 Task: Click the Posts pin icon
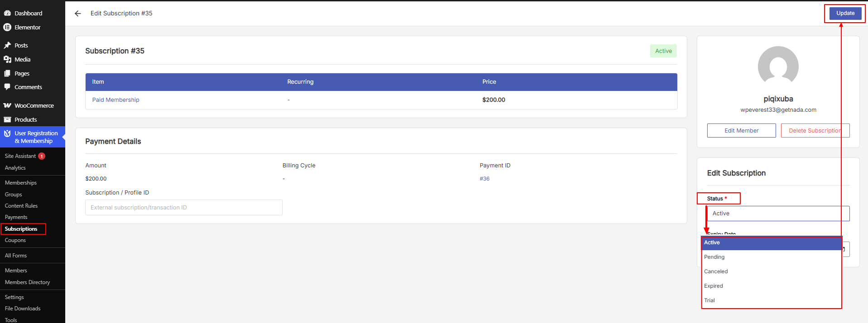(7, 45)
